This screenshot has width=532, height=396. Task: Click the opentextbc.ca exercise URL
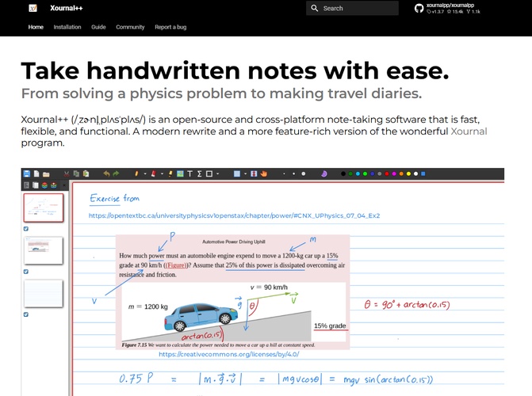[234, 215]
